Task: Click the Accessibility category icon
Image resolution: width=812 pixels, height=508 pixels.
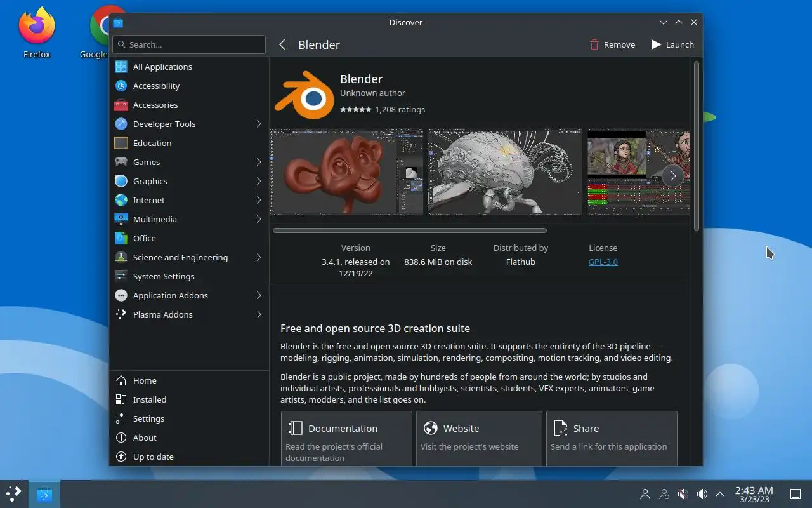Action: click(121, 86)
